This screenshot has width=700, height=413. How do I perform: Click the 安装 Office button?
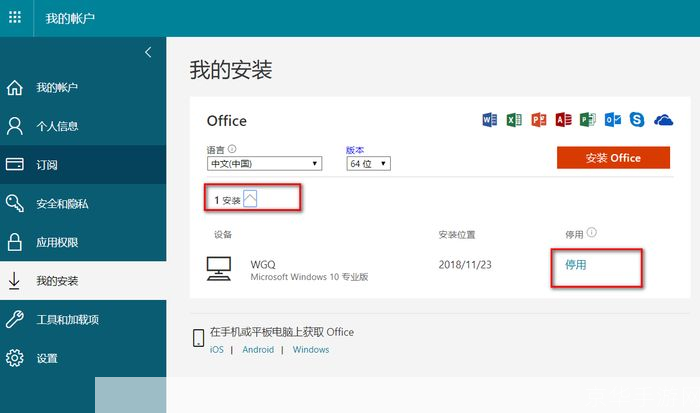613,158
